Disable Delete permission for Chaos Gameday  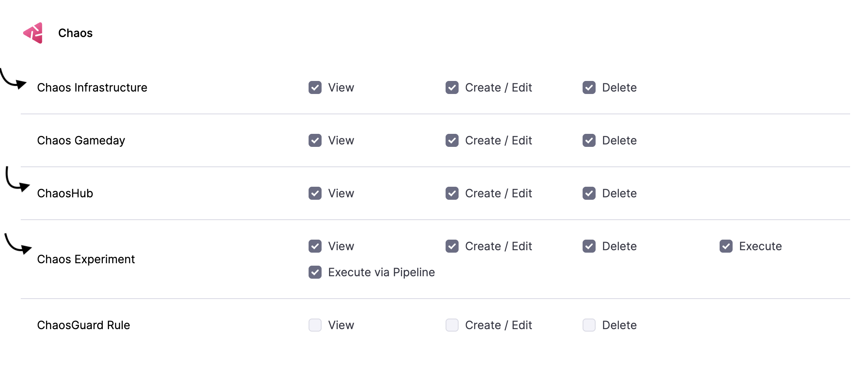point(589,140)
